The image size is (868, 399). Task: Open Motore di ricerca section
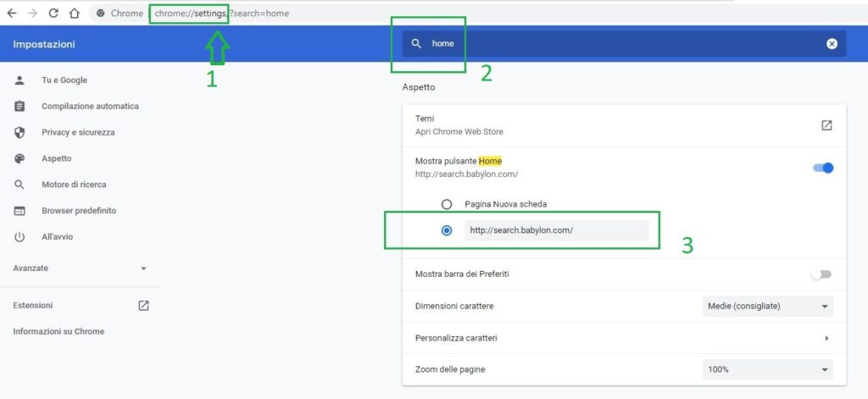pos(74,185)
